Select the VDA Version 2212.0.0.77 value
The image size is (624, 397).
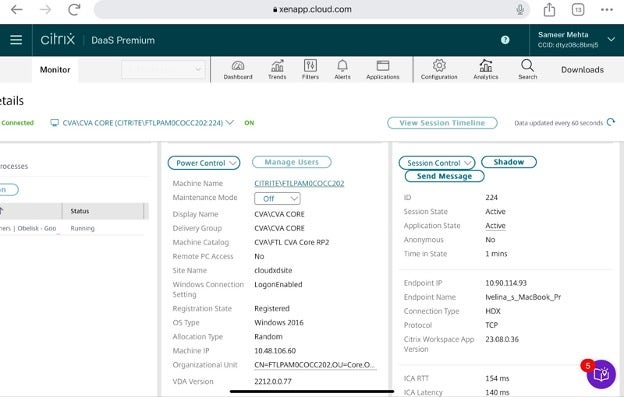pyautogui.click(x=273, y=381)
